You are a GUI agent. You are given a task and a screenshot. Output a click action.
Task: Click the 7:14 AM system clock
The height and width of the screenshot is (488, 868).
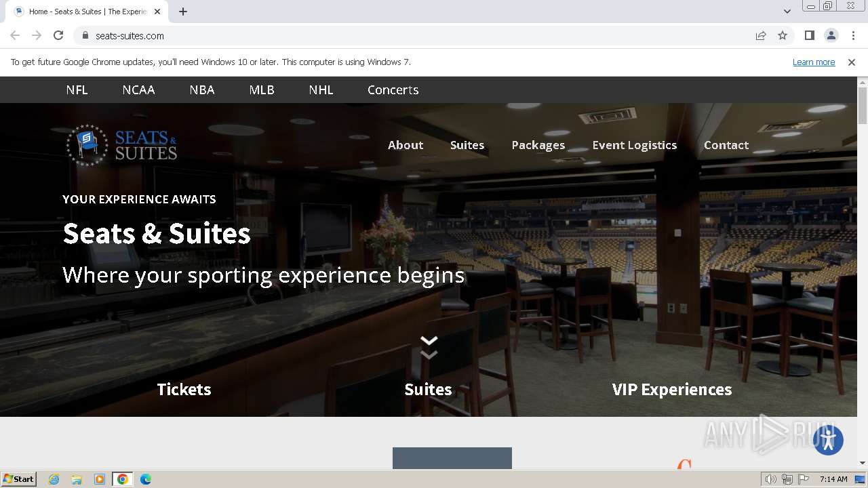click(x=833, y=479)
